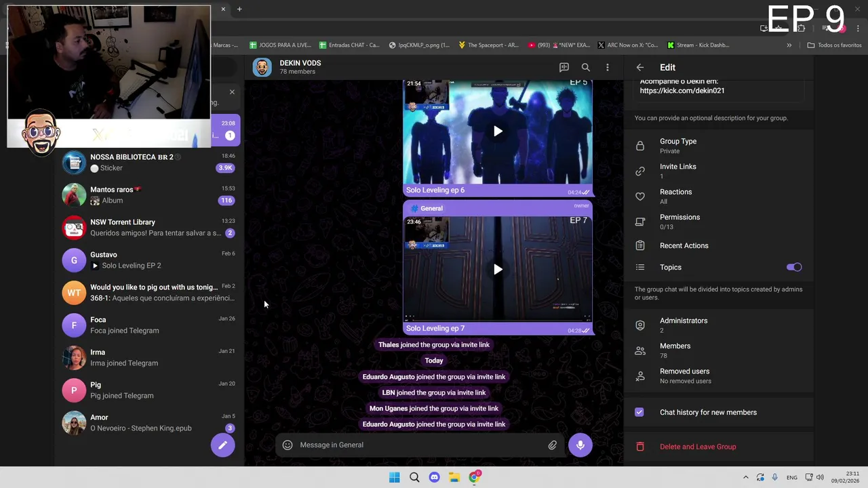Play the Solo Leveling ep 7 video
This screenshot has width=868, height=488.
(x=498, y=269)
